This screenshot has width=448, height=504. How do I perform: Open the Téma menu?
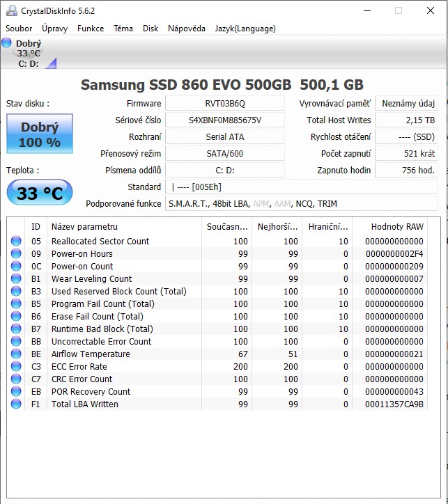123,29
